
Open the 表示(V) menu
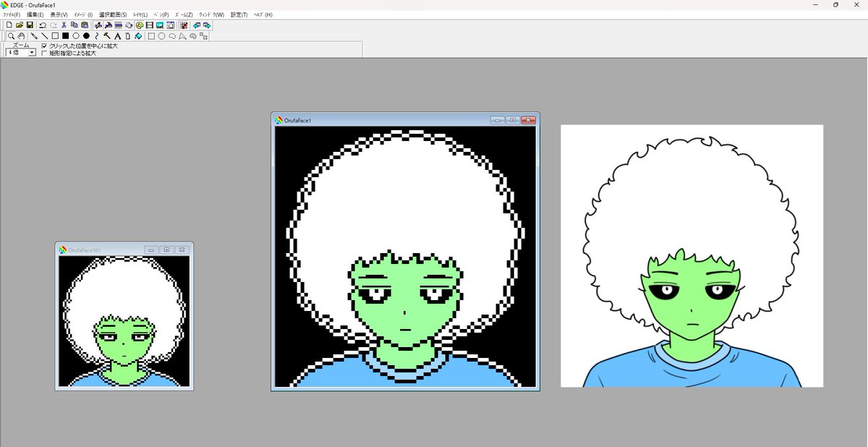point(59,14)
